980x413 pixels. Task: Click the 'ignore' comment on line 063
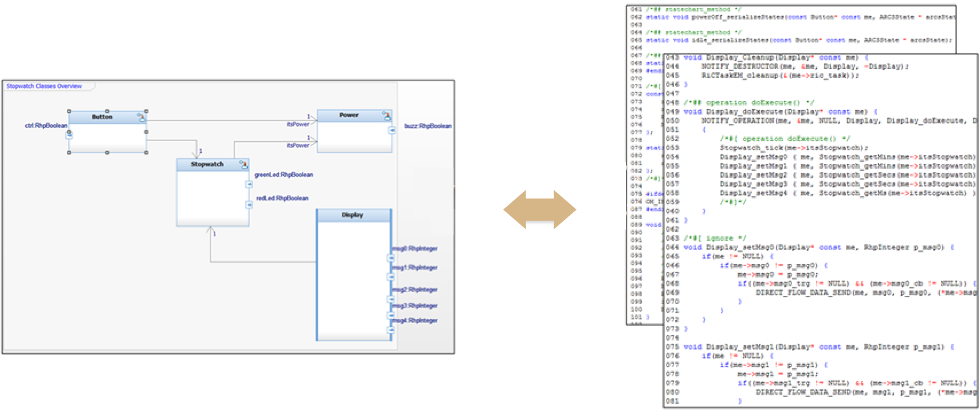pyautogui.click(x=715, y=238)
